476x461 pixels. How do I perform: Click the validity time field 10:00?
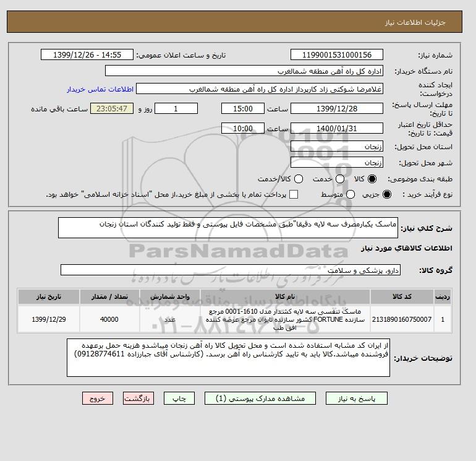(x=243, y=129)
